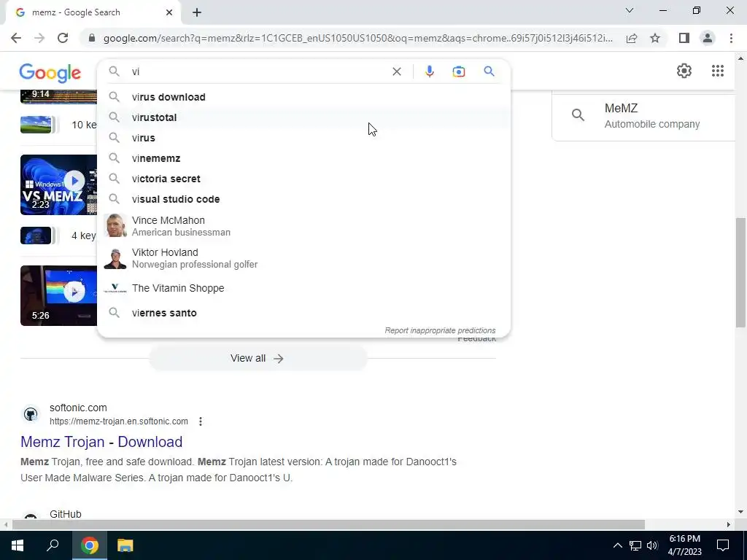The image size is (747, 560).
Task: Click the softonic.com site name
Action: click(78, 408)
